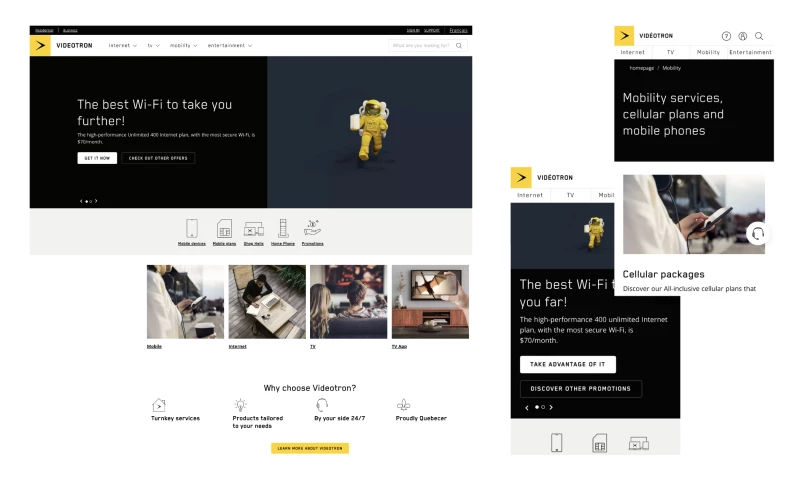Click the Internet link under laptop photo

[x=237, y=346]
